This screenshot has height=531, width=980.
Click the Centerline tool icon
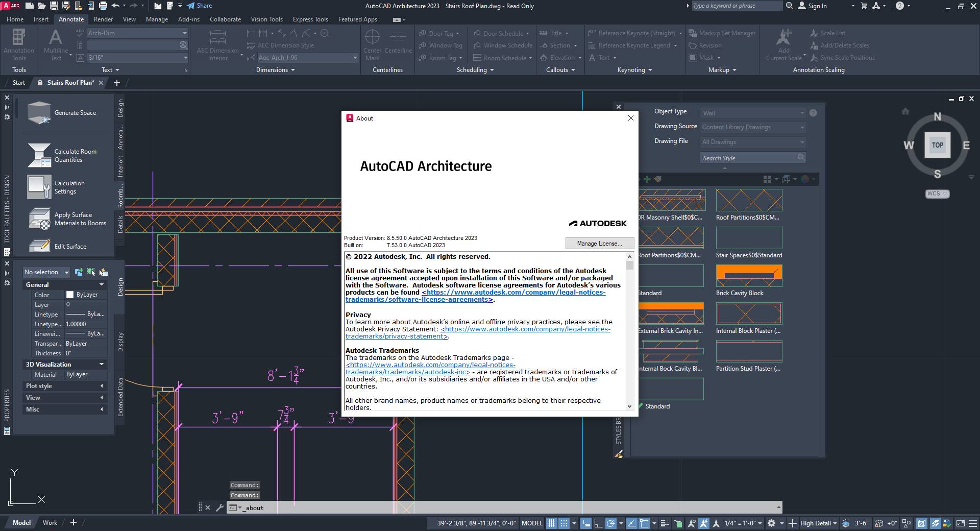tap(398, 37)
